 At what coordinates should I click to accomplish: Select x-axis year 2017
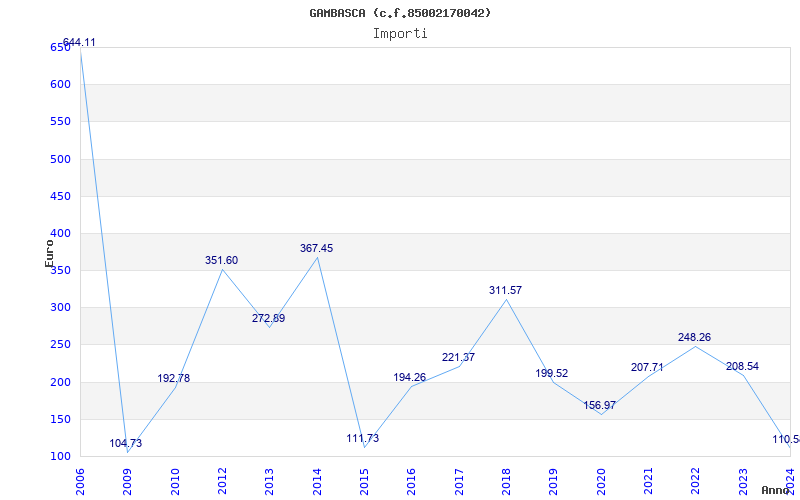click(x=459, y=481)
